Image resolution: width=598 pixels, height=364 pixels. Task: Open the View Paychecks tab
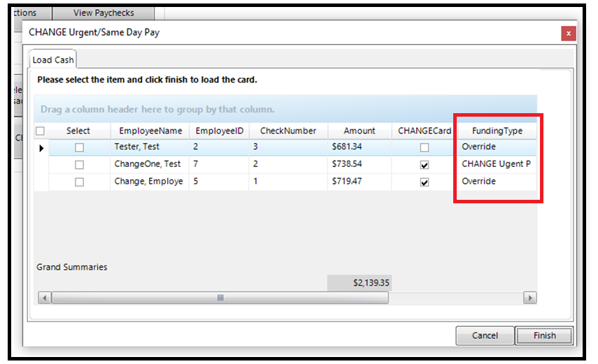click(104, 13)
